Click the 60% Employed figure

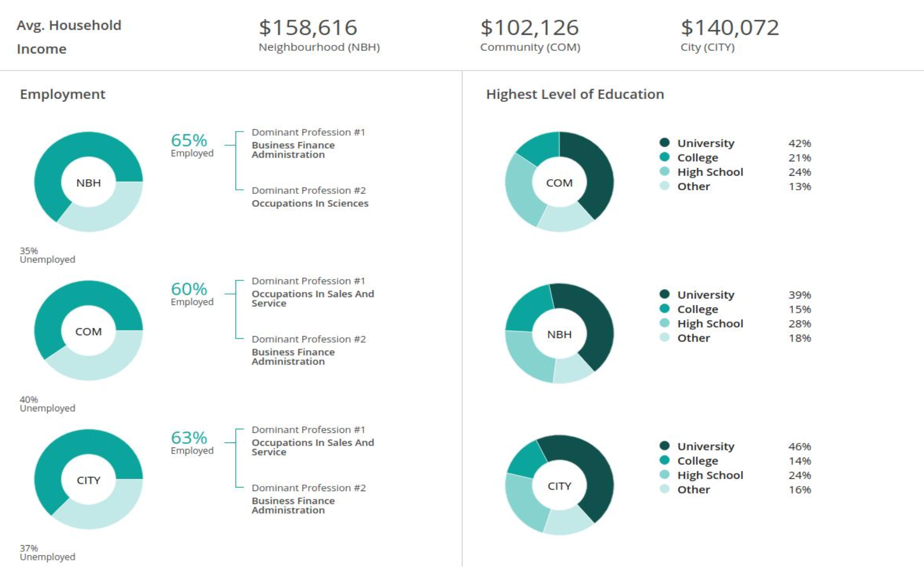[x=189, y=289]
